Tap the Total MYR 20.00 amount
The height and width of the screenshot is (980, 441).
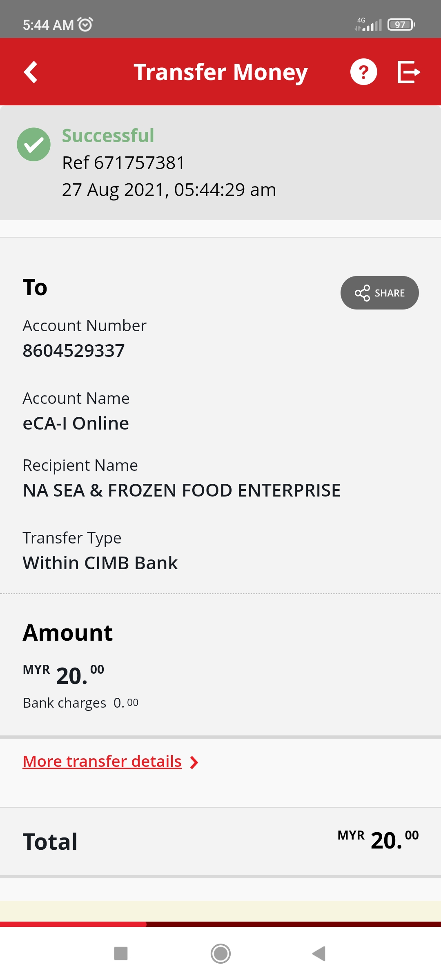(378, 840)
